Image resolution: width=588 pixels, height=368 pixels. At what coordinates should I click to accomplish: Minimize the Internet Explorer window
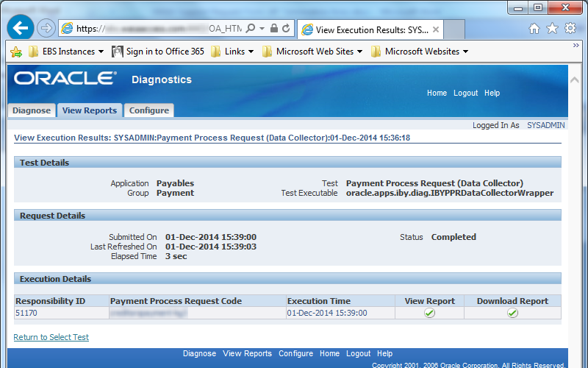[518, 7]
